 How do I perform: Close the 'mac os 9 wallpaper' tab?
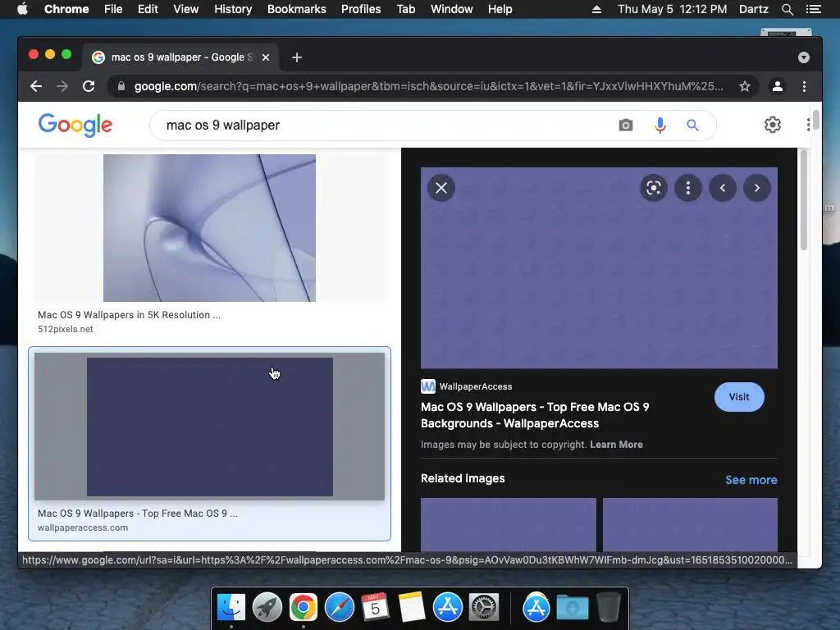tap(266, 57)
